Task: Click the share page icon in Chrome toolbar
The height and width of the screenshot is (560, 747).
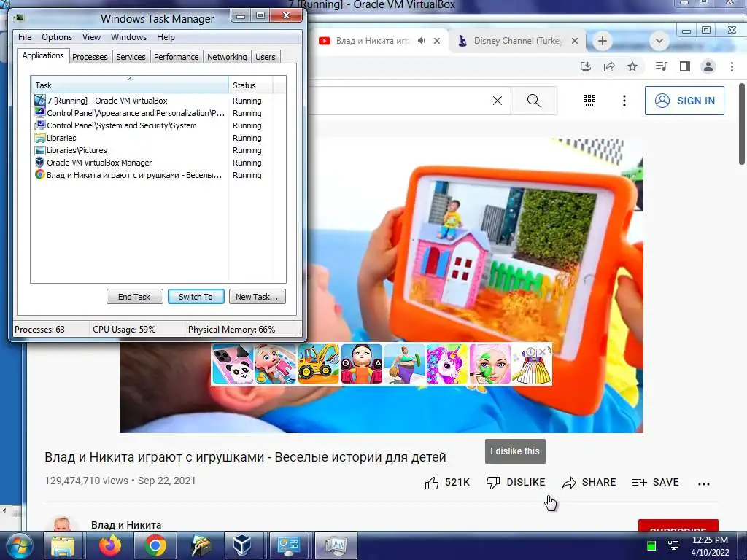Action: pos(609,66)
